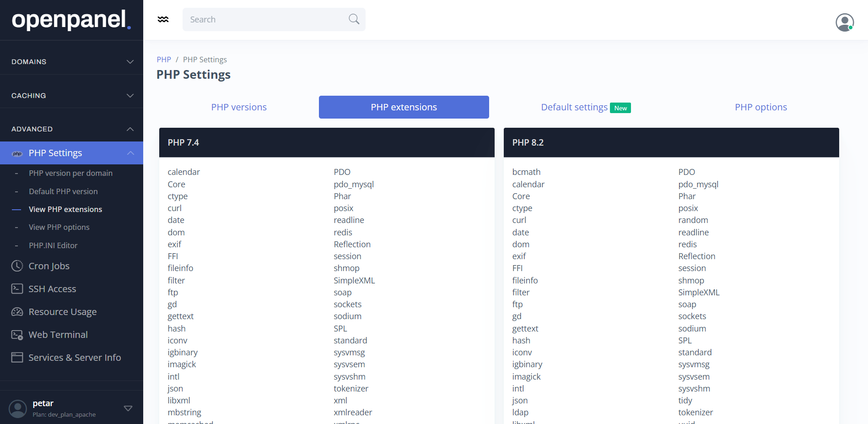Expand the Caching sidebar section
The width and height of the screenshot is (868, 424).
pyautogui.click(x=71, y=96)
